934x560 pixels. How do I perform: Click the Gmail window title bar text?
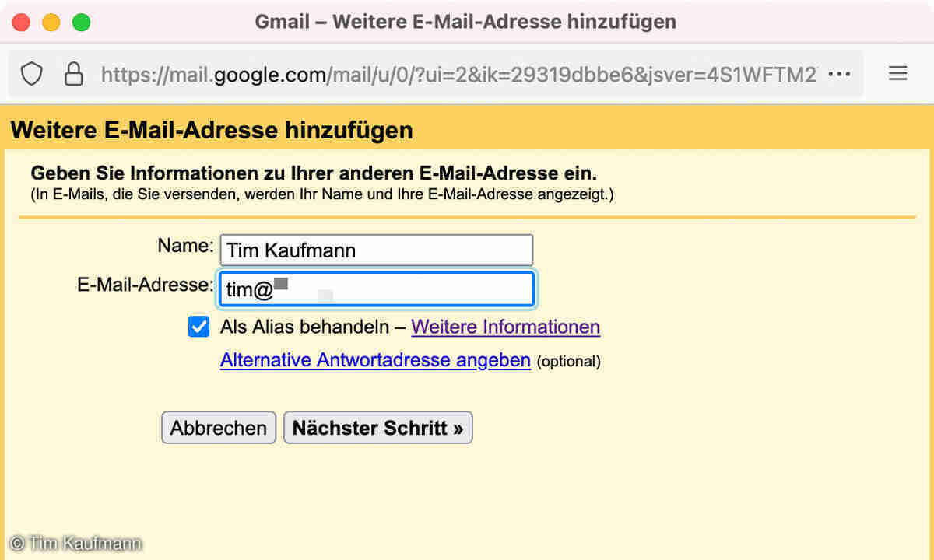(465, 22)
